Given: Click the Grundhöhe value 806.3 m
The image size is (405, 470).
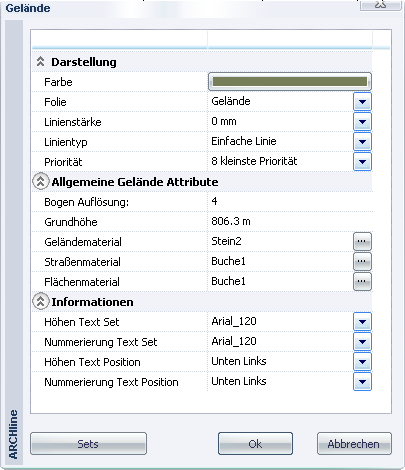Looking at the screenshot, I should 231,221.
